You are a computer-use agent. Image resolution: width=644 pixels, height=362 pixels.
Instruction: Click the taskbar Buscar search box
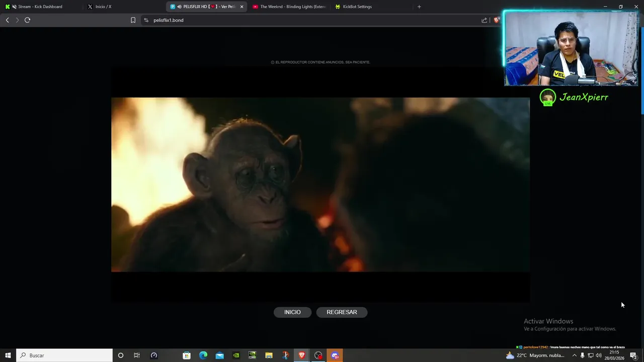click(x=64, y=355)
